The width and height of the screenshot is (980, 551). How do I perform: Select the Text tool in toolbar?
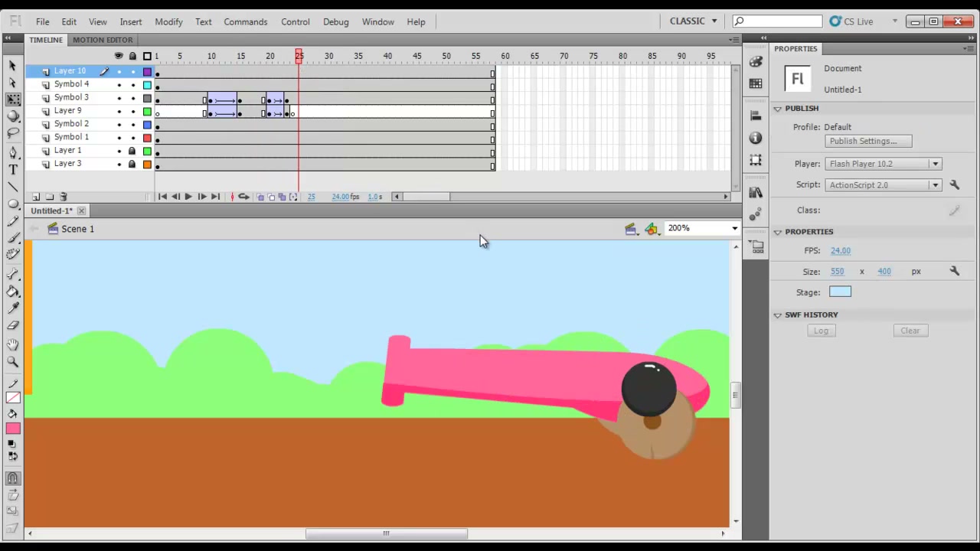click(x=13, y=170)
